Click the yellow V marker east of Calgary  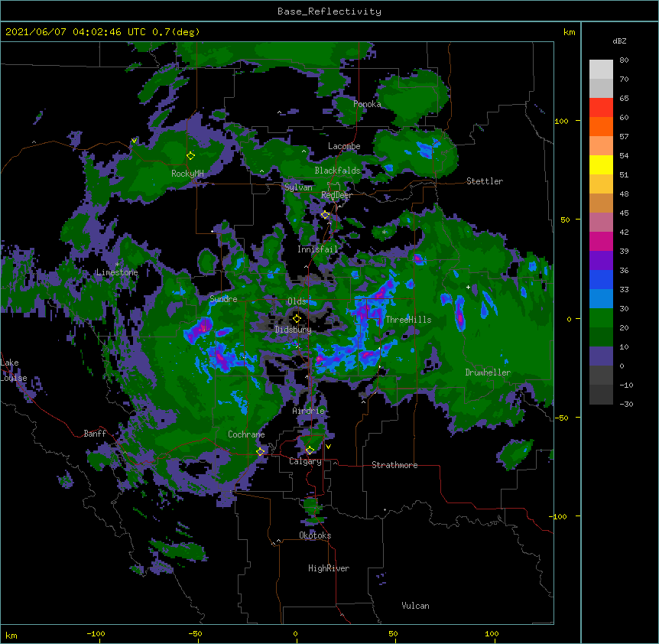328,447
